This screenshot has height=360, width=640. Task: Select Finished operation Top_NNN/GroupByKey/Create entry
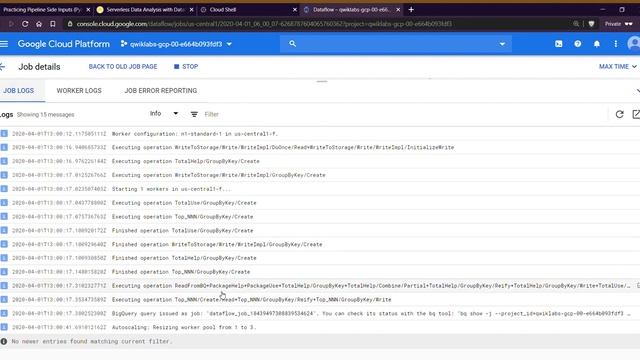click(x=320, y=272)
